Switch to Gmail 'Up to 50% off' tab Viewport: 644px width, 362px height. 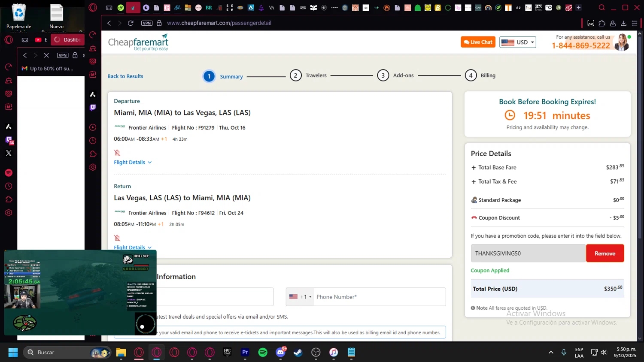48,69
